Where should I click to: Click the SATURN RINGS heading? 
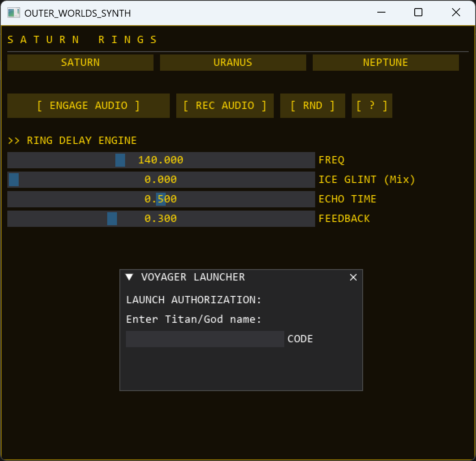pyautogui.click(x=81, y=39)
